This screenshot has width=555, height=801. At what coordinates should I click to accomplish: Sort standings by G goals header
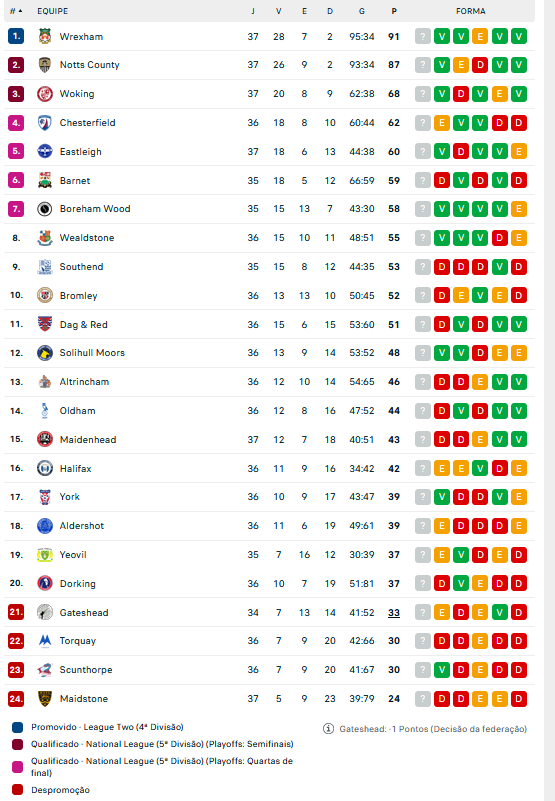(362, 11)
